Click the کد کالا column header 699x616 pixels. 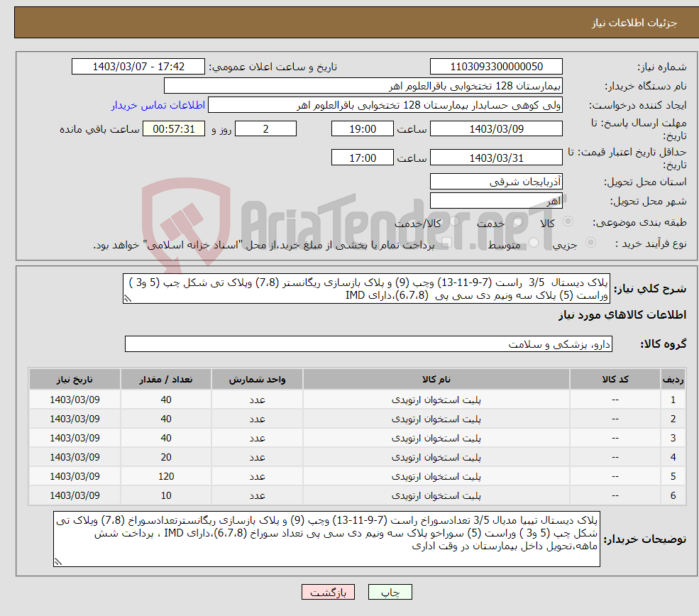[615, 379]
